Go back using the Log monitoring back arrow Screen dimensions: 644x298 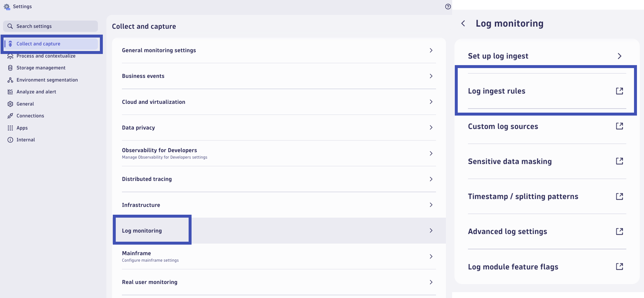point(463,23)
